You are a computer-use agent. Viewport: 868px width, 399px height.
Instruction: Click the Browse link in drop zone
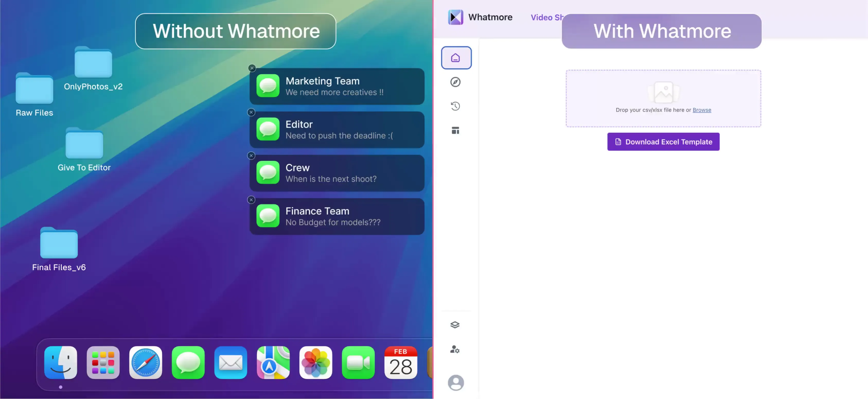(x=702, y=110)
